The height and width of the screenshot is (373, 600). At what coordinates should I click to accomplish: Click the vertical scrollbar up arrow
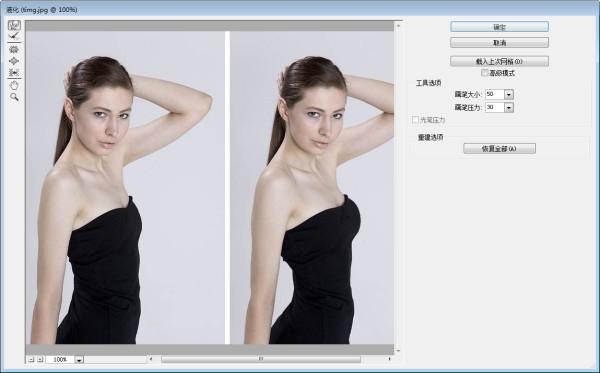pos(398,26)
